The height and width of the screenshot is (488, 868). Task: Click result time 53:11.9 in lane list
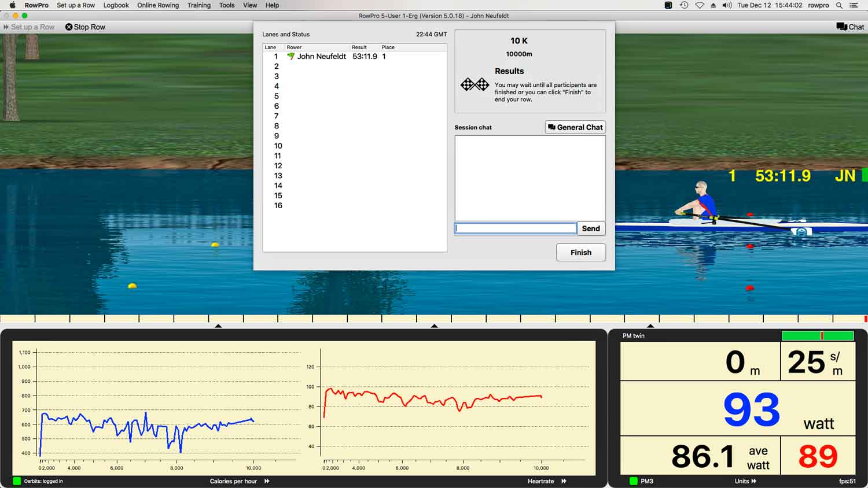[365, 57]
